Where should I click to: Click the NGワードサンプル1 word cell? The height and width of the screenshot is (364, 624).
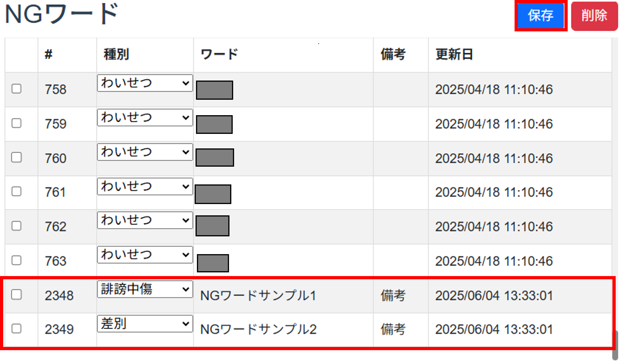(x=258, y=296)
